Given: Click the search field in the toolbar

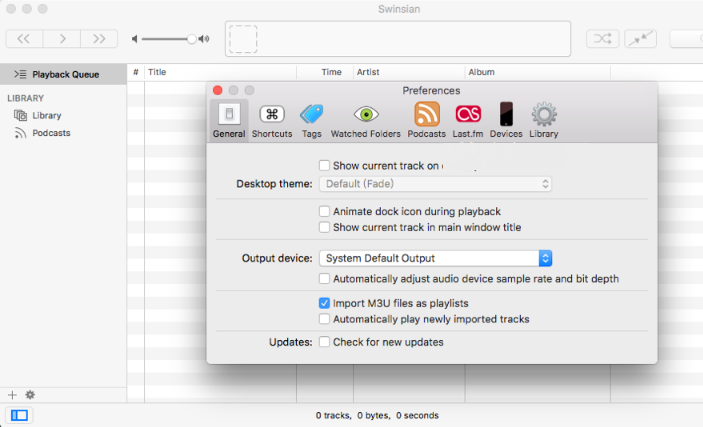Looking at the screenshot, I should pyautogui.click(x=686, y=39).
